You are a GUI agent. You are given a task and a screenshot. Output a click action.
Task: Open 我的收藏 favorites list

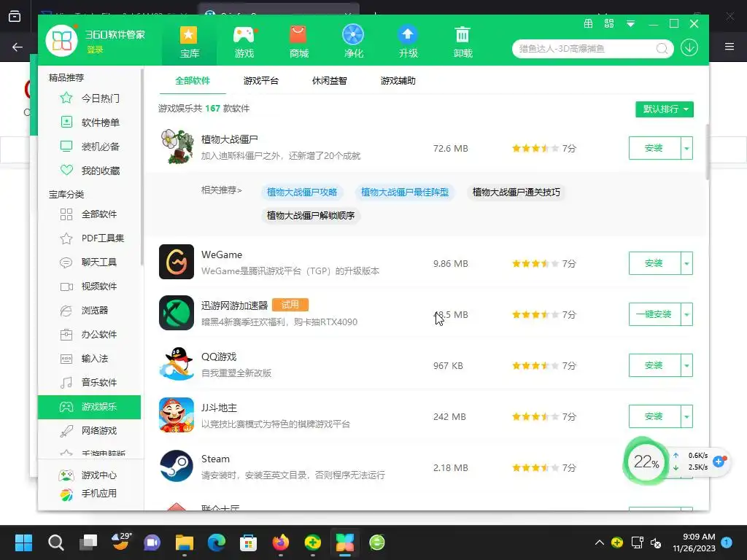pyautogui.click(x=90, y=171)
